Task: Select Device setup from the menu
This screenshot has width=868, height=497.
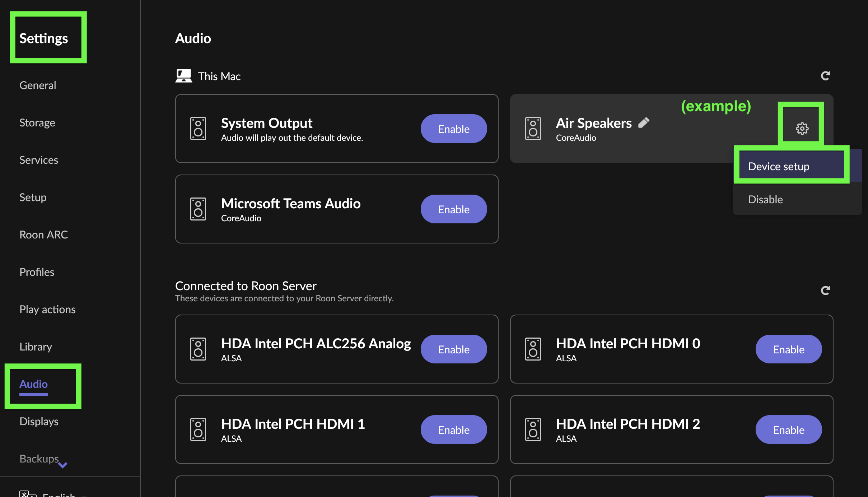Action: 778,167
